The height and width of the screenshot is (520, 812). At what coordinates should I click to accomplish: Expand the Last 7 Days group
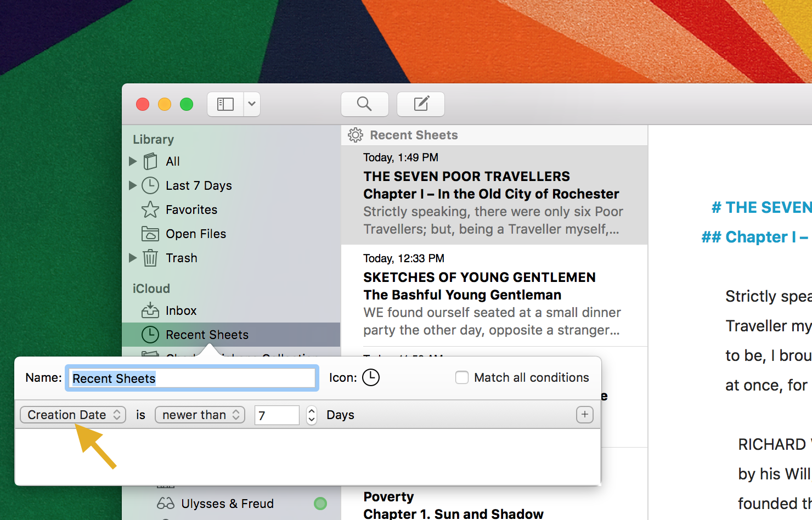pos(133,185)
